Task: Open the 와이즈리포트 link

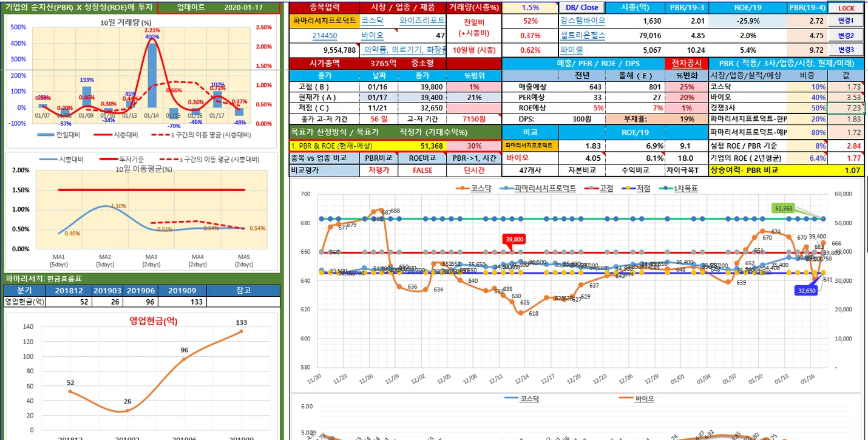Action: point(422,21)
